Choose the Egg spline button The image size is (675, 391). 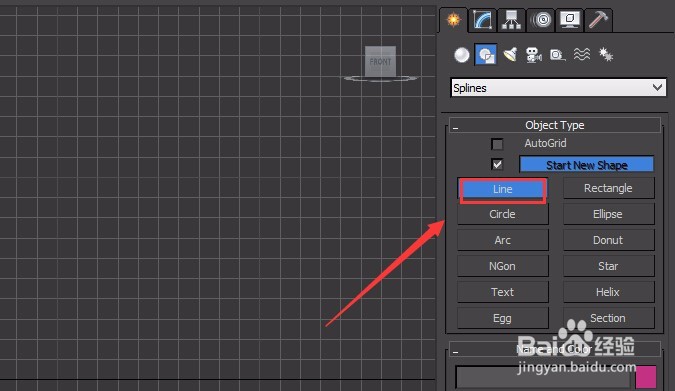pyautogui.click(x=502, y=318)
